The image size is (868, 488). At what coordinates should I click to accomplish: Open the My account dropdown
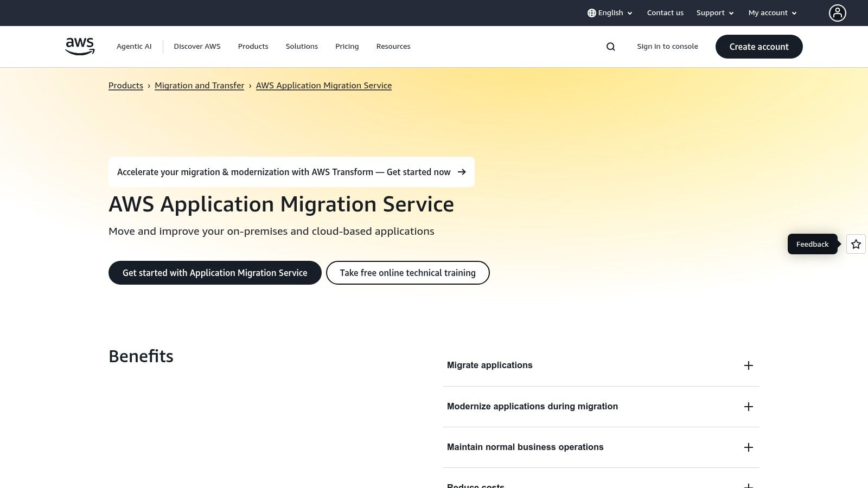coord(773,13)
